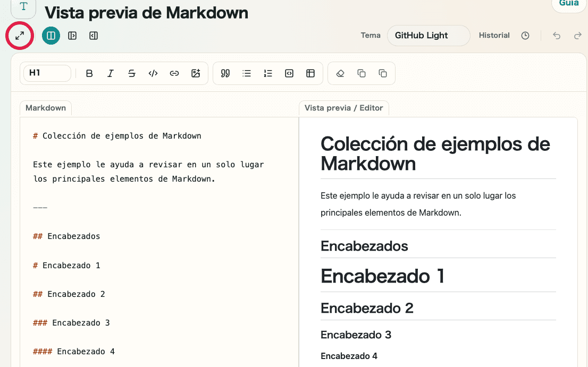Open the heading level dropdown showing H1
This screenshot has height=367, width=588.
point(47,73)
